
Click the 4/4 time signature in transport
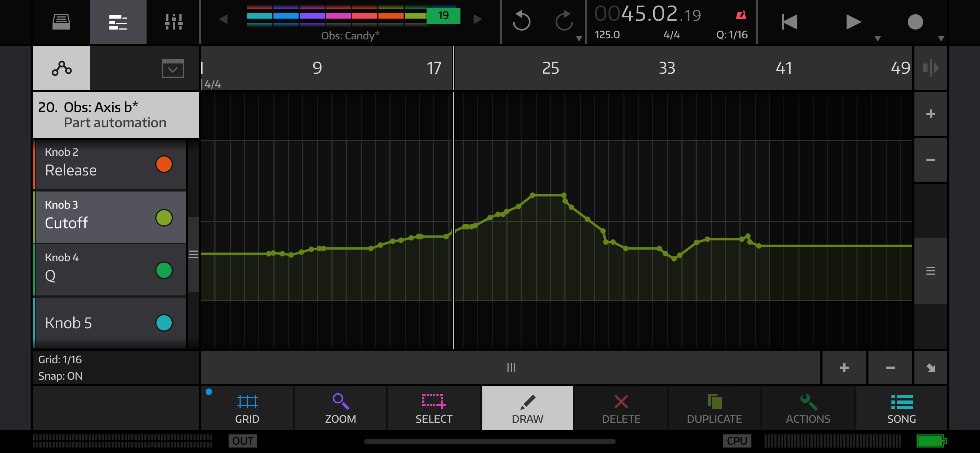pos(672,35)
